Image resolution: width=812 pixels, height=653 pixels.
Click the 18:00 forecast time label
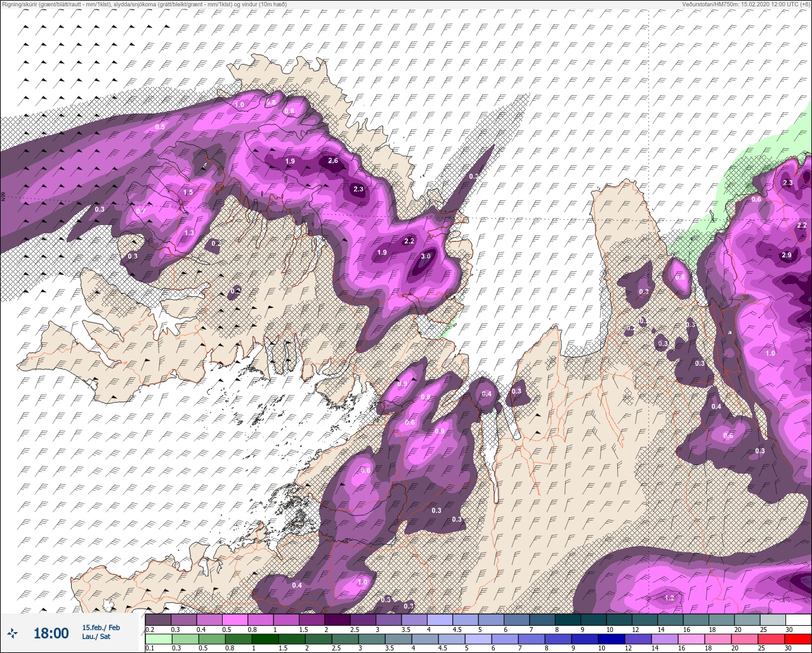[51, 633]
